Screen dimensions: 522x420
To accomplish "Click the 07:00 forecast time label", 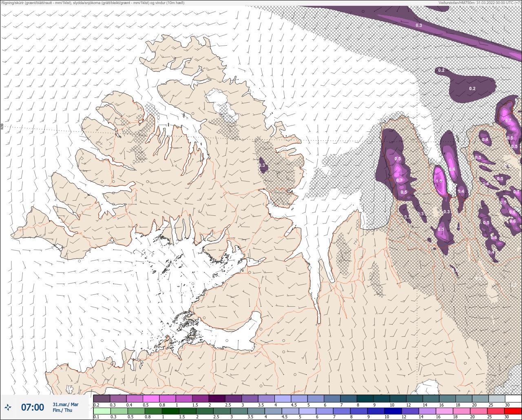I will coord(33,407).
